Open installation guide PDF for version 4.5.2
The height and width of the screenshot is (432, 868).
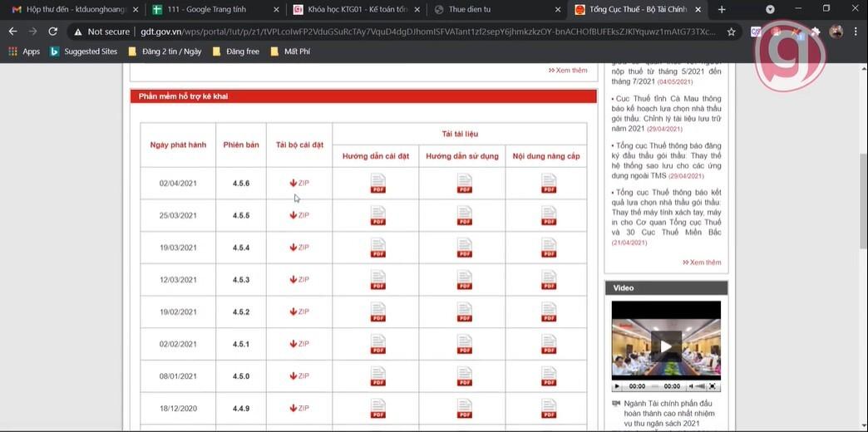pyautogui.click(x=378, y=312)
